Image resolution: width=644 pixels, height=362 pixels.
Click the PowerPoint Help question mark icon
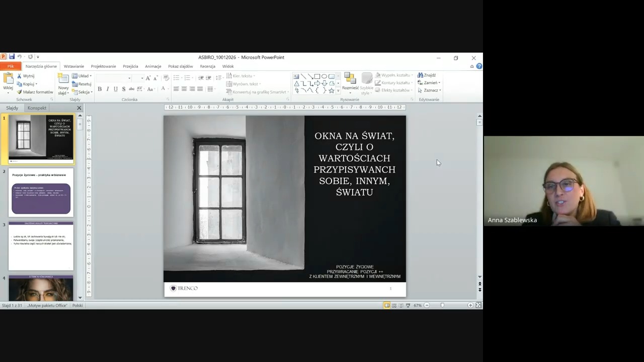pyautogui.click(x=479, y=66)
